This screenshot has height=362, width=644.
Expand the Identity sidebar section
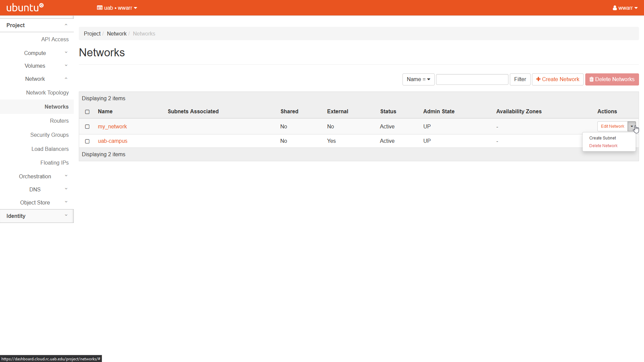pyautogui.click(x=37, y=216)
